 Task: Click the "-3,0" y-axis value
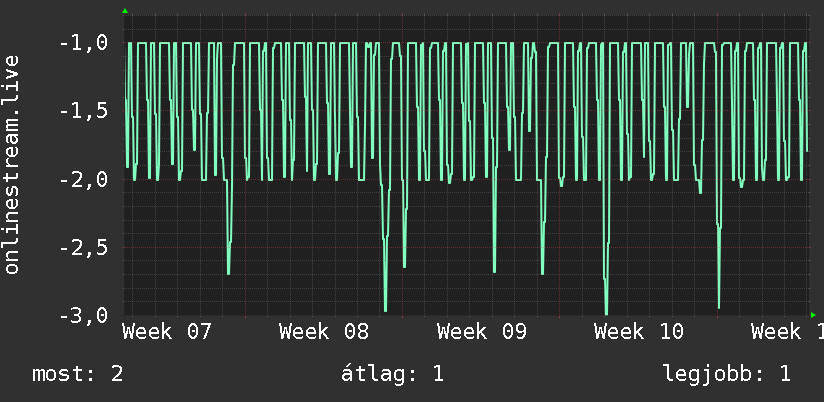(84, 316)
